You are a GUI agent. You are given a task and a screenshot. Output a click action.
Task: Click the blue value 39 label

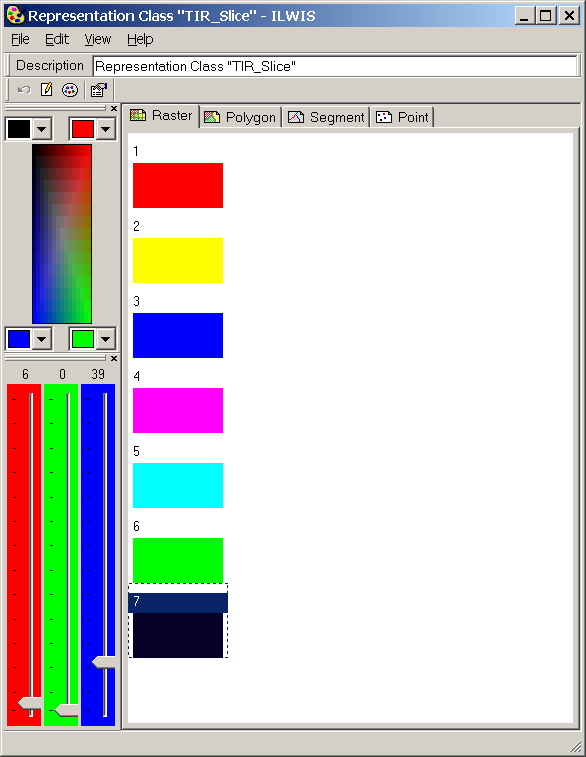pos(98,374)
